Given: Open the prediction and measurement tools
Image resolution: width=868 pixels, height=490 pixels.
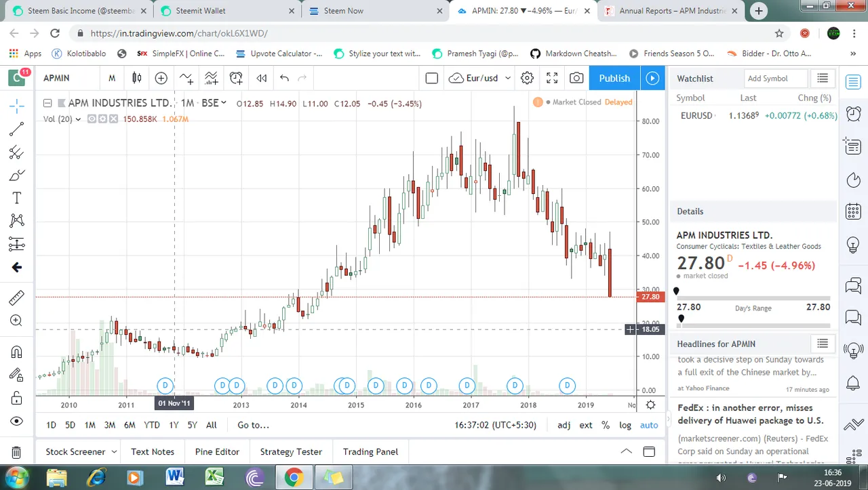Looking at the screenshot, I should point(17,244).
